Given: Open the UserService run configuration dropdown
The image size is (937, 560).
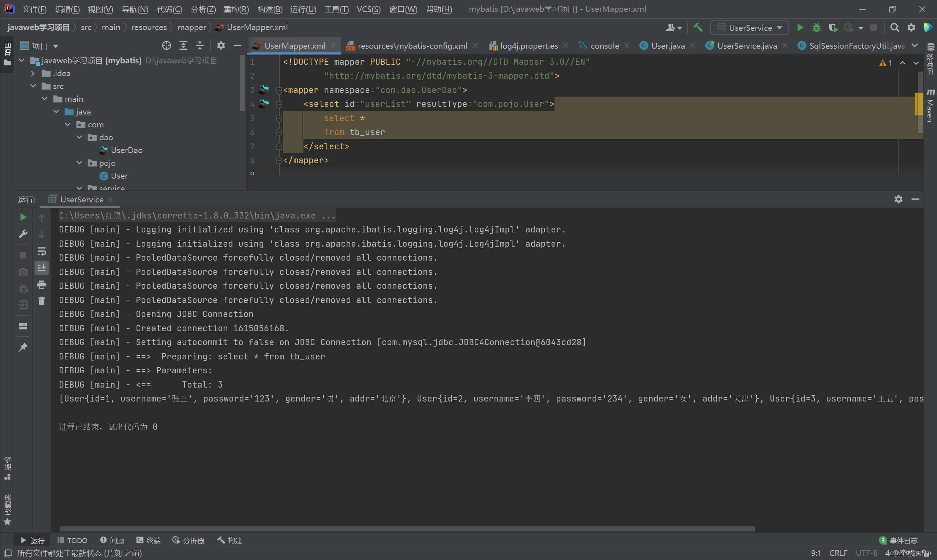Looking at the screenshot, I should pos(750,27).
